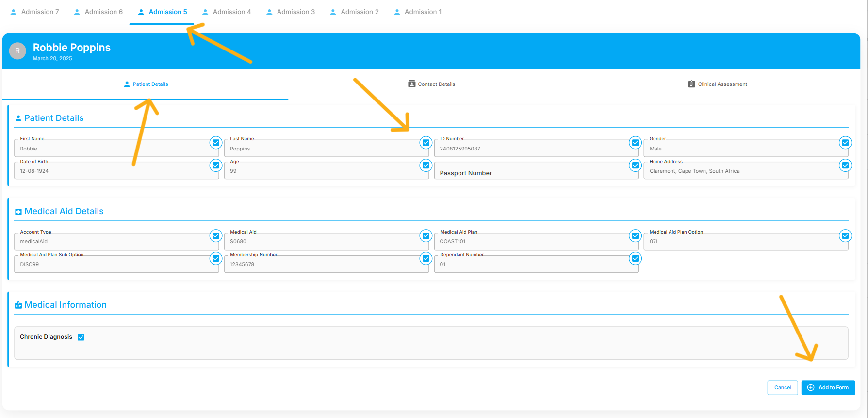Toggle the Chronic Diagnosis checkbox

click(81, 337)
